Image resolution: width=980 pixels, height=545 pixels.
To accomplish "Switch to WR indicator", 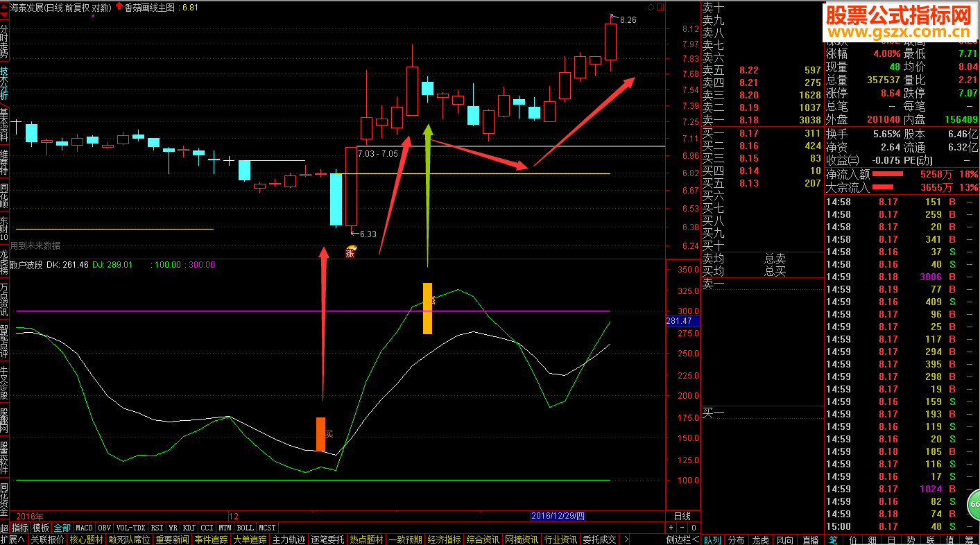I will click(x=173, y=528).
